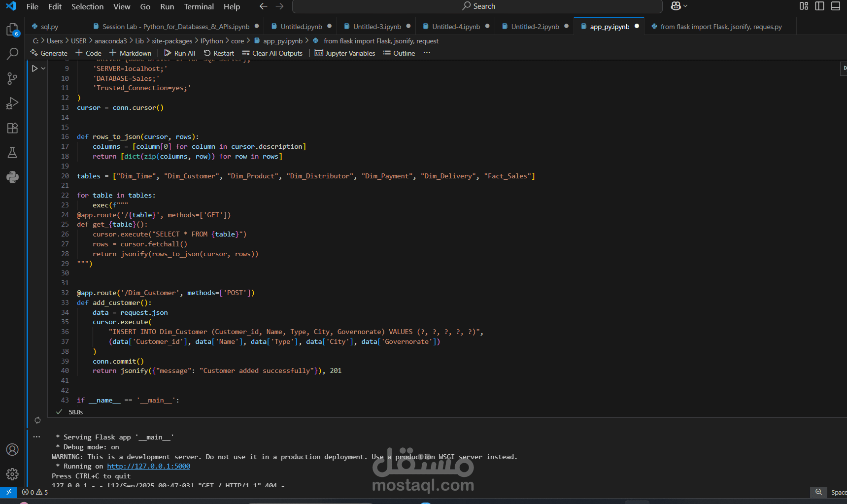Open errors and warnings status indicator
The image size is (847, 504).
point(35,492)
